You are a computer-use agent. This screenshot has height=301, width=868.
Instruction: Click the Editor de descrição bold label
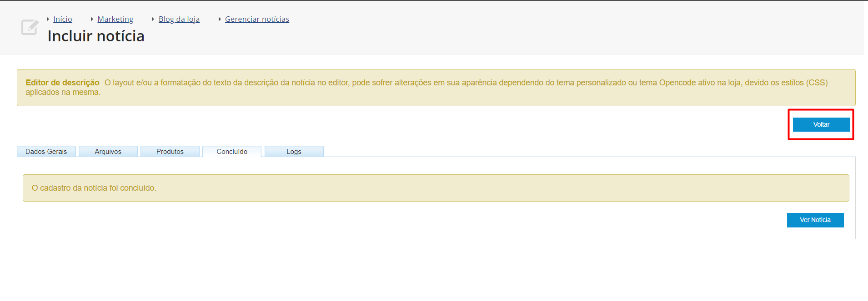(62, 83)
